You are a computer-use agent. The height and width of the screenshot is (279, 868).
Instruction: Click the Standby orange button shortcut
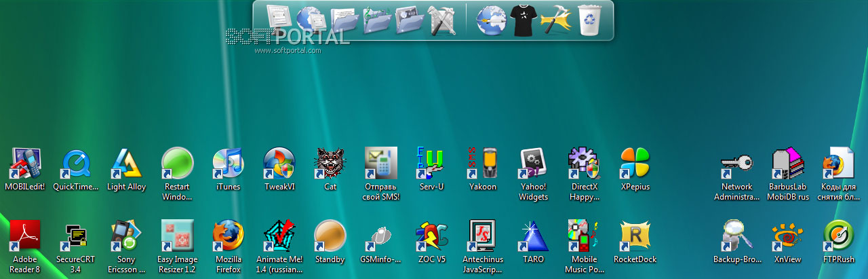click(330, 242)
